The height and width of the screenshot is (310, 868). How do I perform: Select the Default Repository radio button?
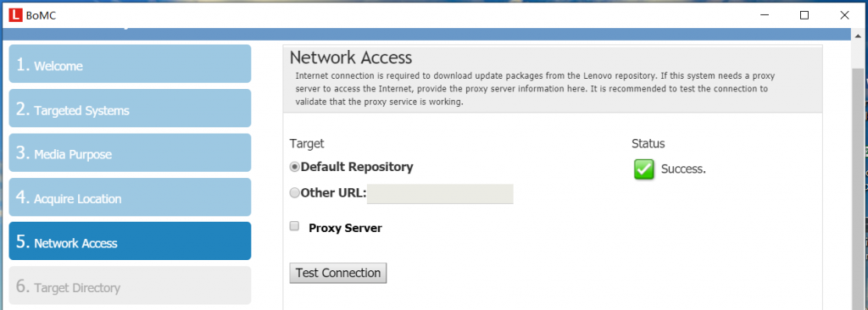click(x=295, y=167)
